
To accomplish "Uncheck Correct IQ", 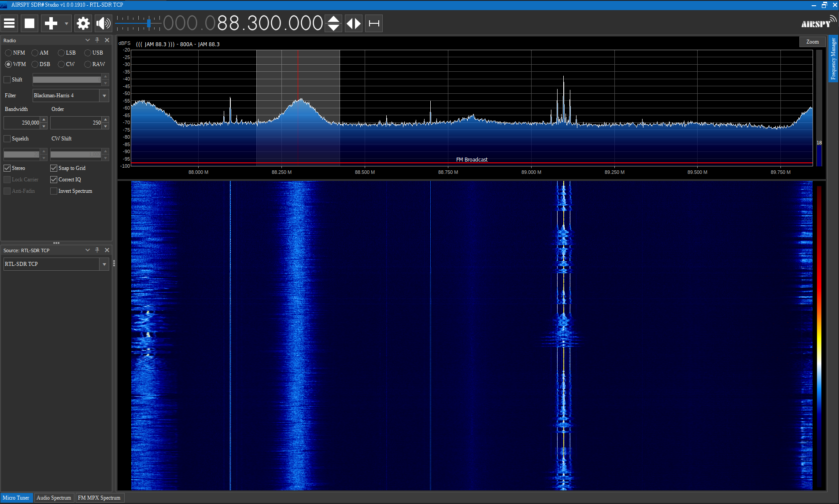I will 54,180.
